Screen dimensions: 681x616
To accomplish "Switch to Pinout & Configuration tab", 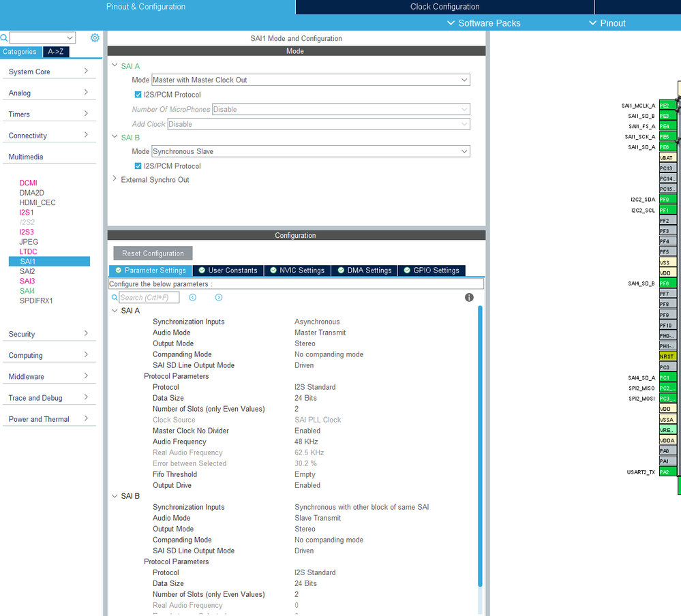I will (146, 7).
